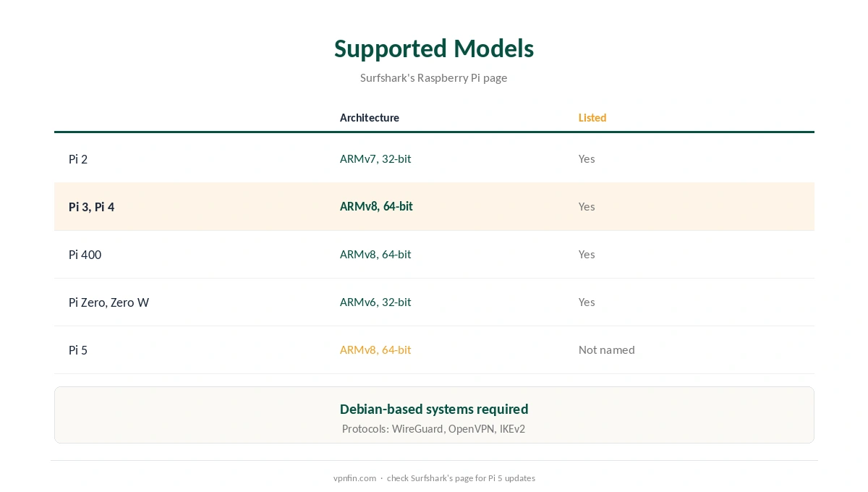The image size is (868, 492).
Task: Select the subtitle "Surfshark's Raspberry Pi page"
Action: pyautogui.click(x=434, y=77)
